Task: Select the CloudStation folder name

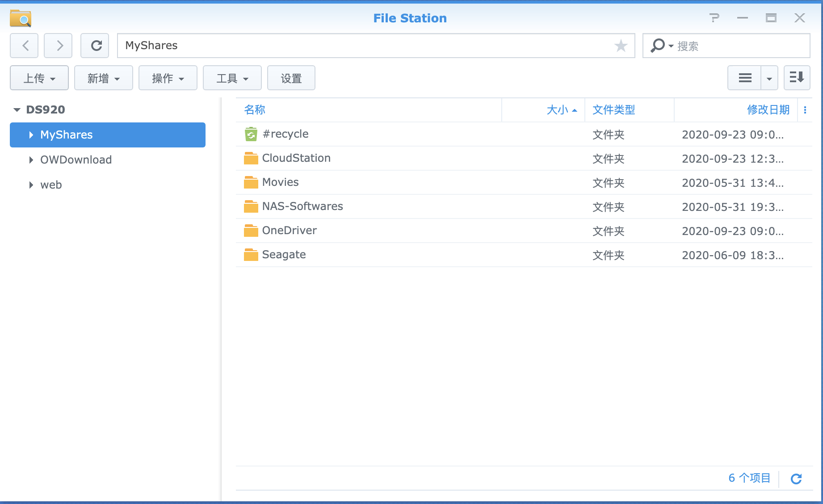Action: 296,158
